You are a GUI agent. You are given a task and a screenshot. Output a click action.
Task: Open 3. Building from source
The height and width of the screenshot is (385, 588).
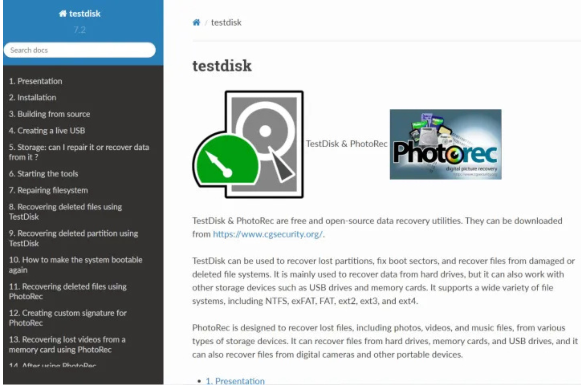[x=50, y=114]
